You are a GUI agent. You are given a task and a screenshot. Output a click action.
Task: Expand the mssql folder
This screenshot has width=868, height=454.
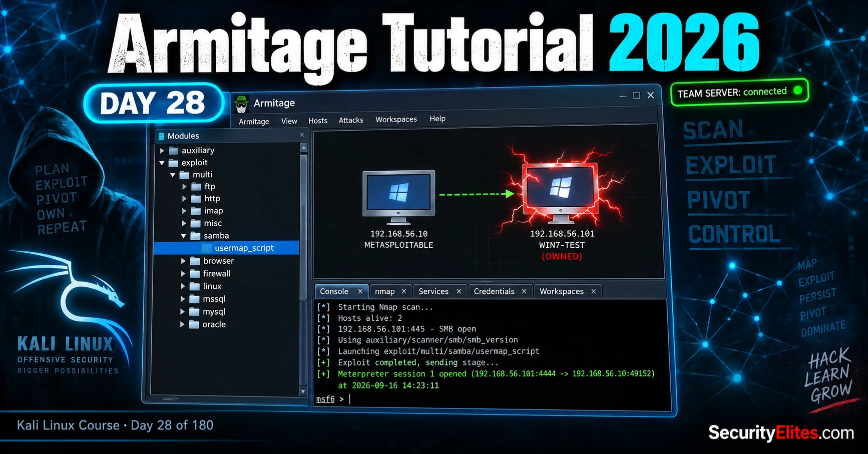[x=183, y=299]
